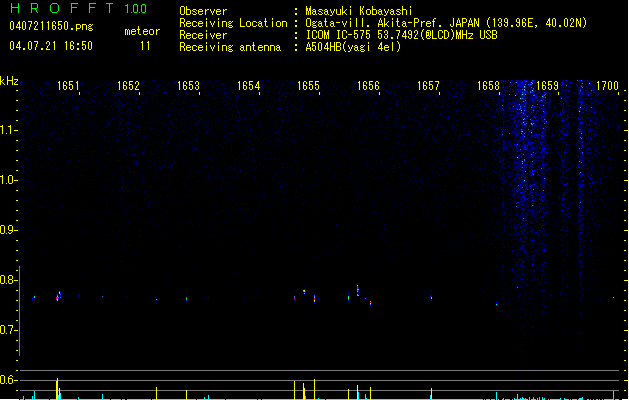
Task: Click the 1657 time axis marker
Action: point(428,86)
